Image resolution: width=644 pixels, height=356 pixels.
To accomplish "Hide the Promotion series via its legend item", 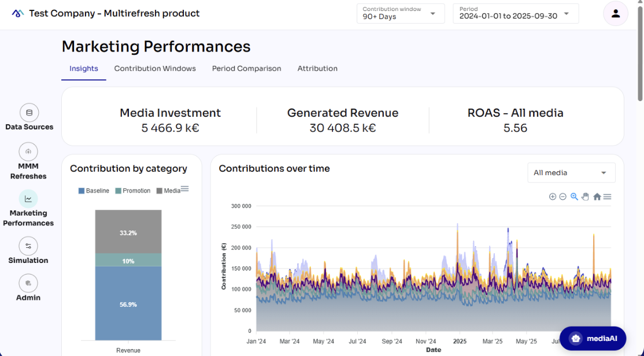I will pyautogui.click(x=137, y=190).
